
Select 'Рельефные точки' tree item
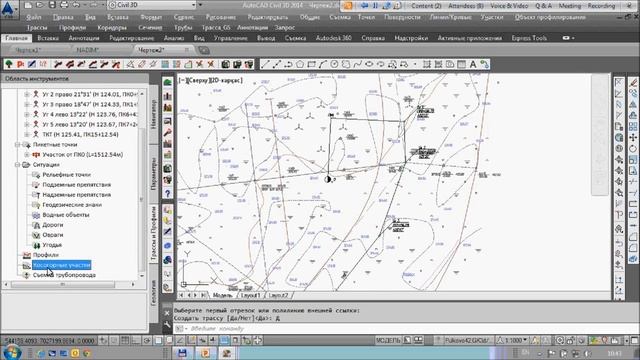coord(67,175)
